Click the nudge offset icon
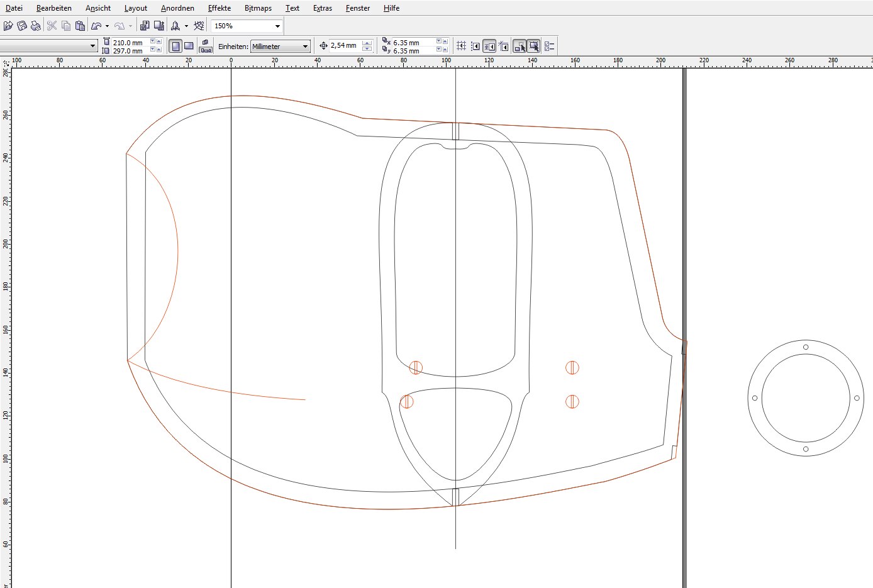The width and height of the screenshot is (873, 588). [323, 45]
